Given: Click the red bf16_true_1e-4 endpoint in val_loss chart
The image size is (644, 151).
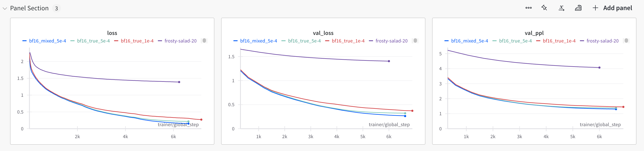Looking at the screenshot, I should click(412, 111).
